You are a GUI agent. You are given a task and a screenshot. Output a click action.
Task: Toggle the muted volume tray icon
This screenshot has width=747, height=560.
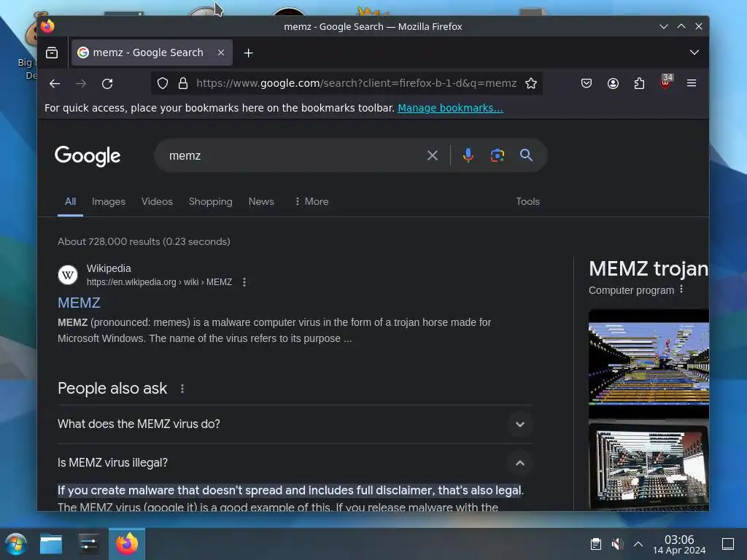point(617,544)
